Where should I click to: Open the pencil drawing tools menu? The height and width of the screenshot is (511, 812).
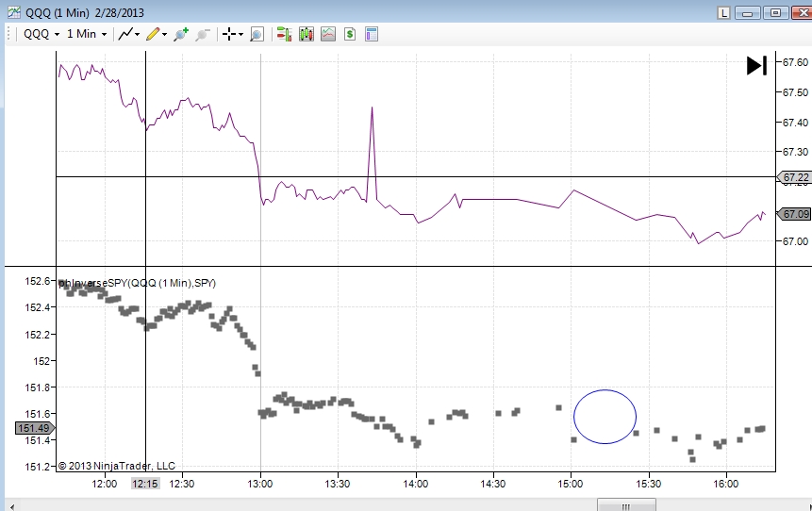point(157,34)
